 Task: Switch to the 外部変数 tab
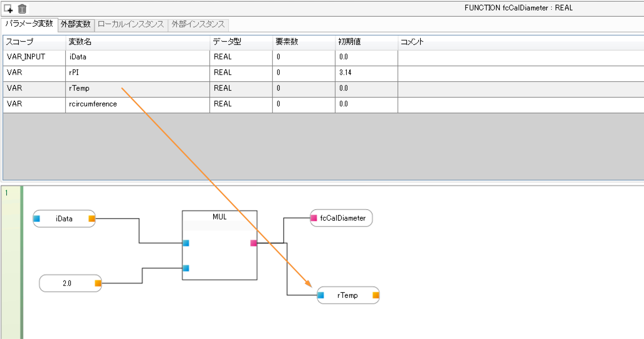[x=76, y=25]
